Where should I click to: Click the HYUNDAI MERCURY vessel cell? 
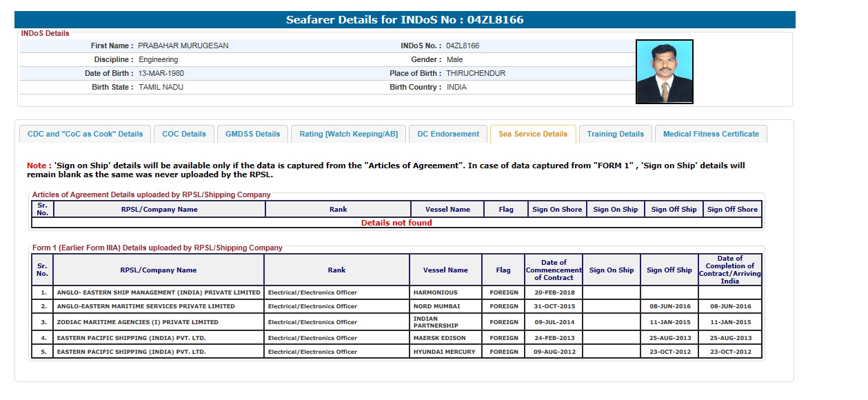[444, 352]
